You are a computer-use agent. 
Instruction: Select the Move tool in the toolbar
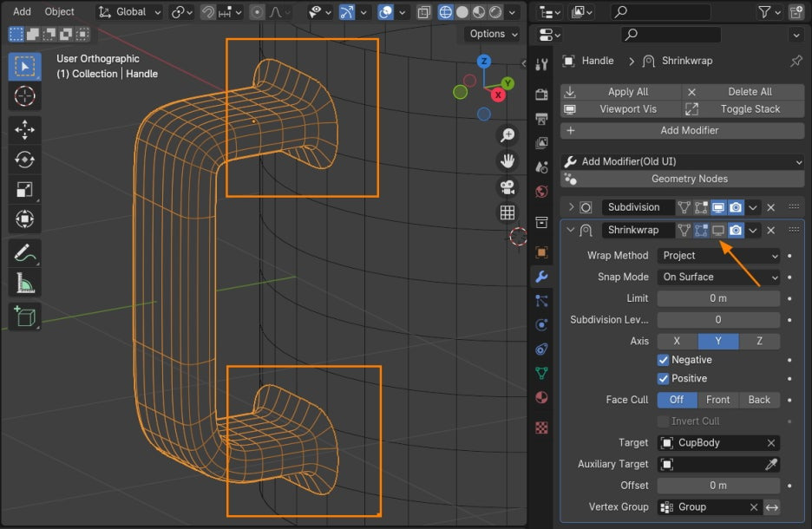pos(24,130)
